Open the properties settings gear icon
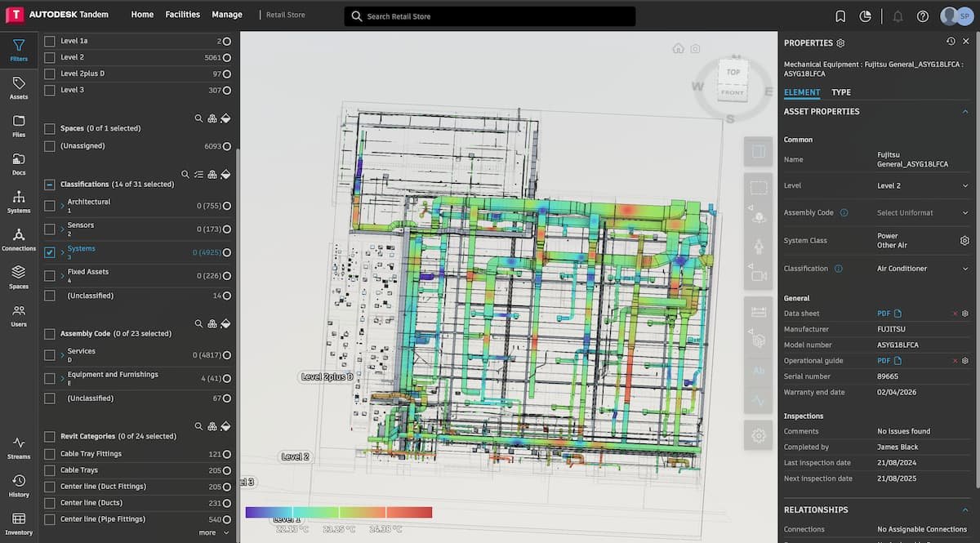 pos(841,42)
